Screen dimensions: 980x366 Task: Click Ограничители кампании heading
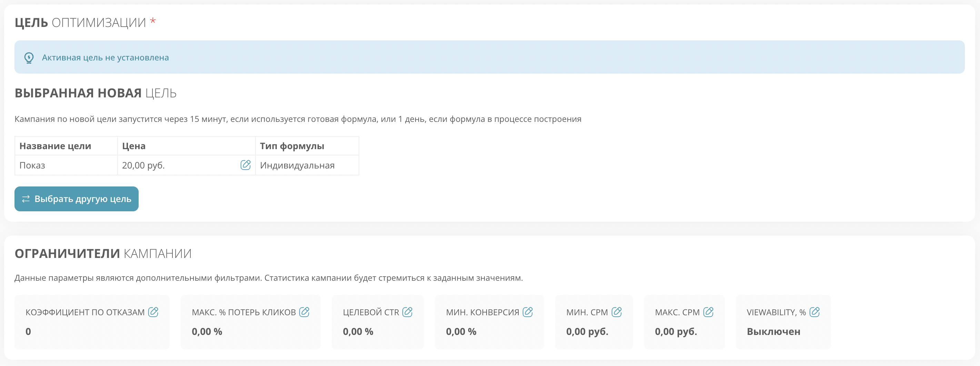(x=103, y=253)
